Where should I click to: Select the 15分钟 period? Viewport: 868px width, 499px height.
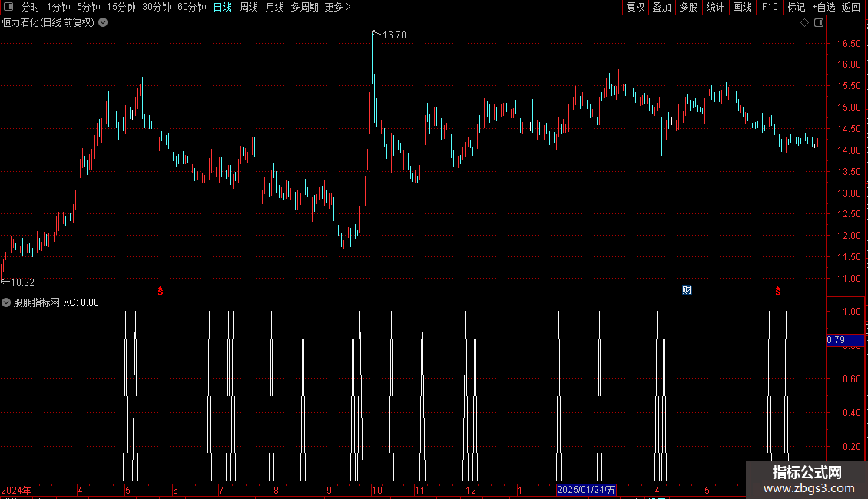tap(121, 7)
